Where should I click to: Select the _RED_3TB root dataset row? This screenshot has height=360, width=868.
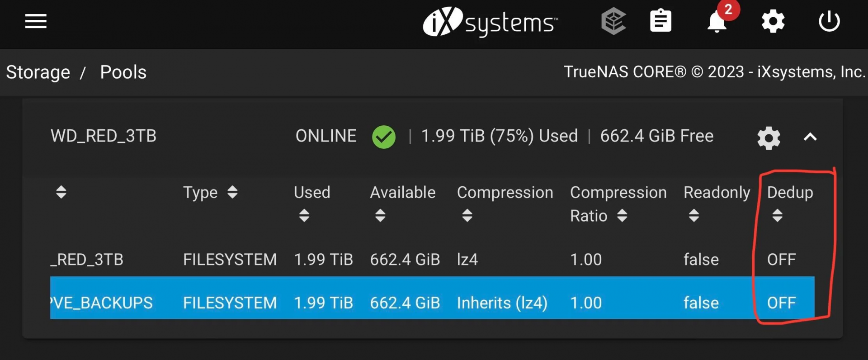click(432, 259)
